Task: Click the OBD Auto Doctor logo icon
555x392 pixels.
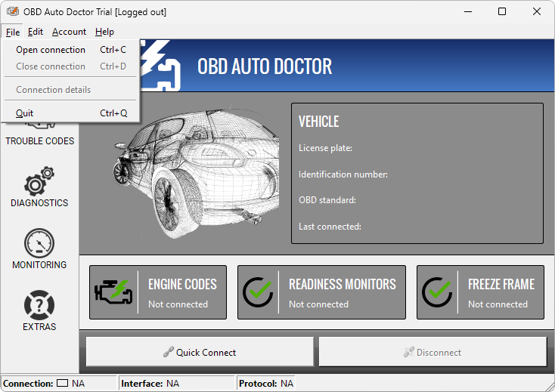Action: (x=160, y=66)
